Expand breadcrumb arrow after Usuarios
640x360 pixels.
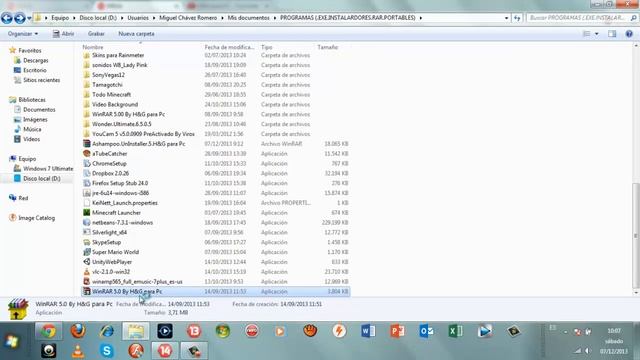click(x=154, y=18)
